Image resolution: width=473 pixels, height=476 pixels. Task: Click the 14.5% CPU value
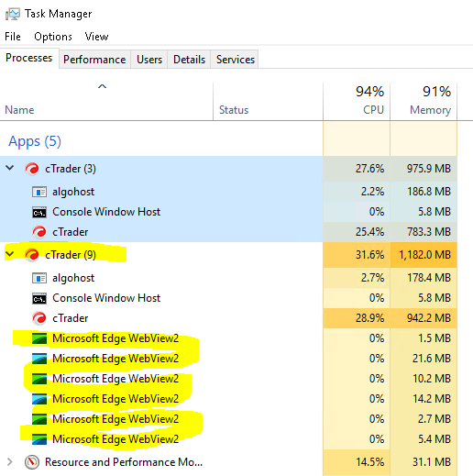[369, 462]
